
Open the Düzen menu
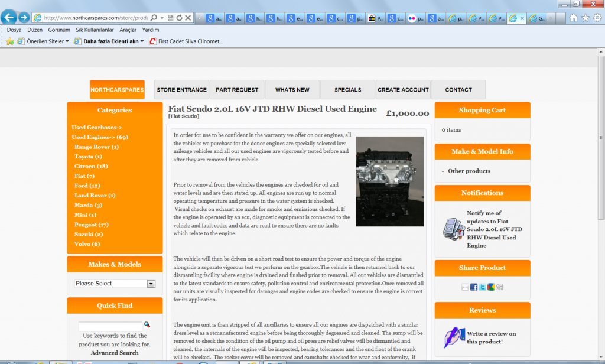click(x=35, y=30)
